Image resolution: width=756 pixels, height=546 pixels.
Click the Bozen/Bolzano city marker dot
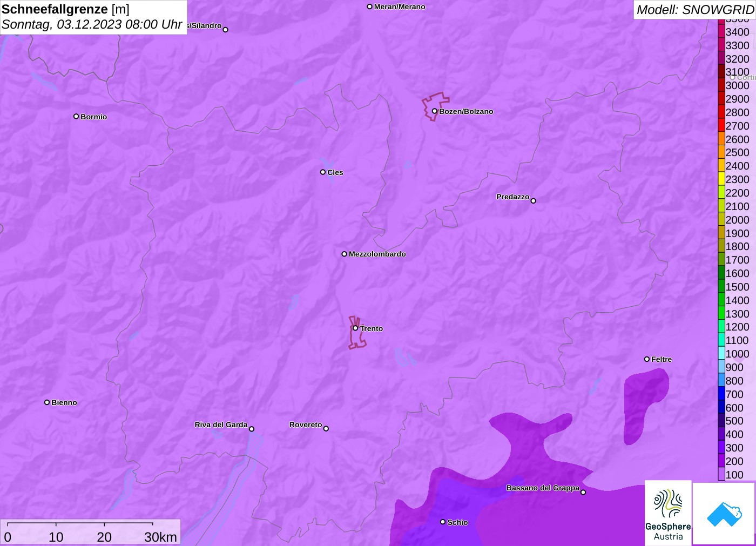[434, 111]
